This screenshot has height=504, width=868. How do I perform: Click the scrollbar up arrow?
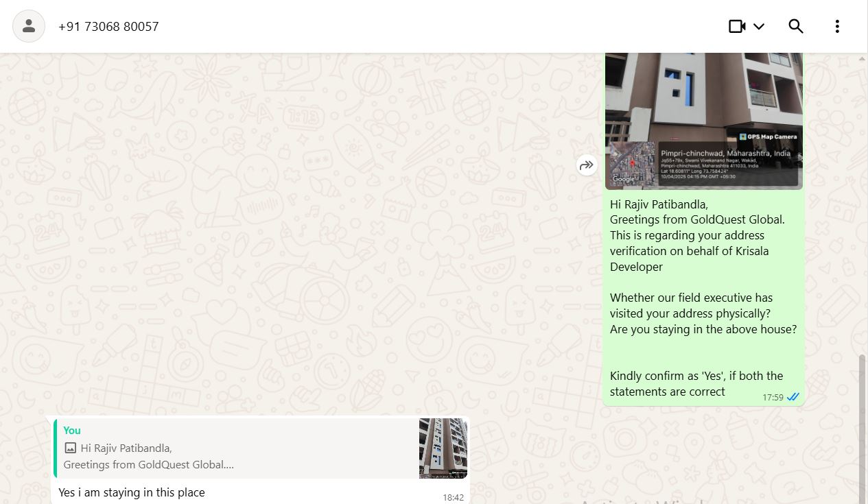[863, 59]
